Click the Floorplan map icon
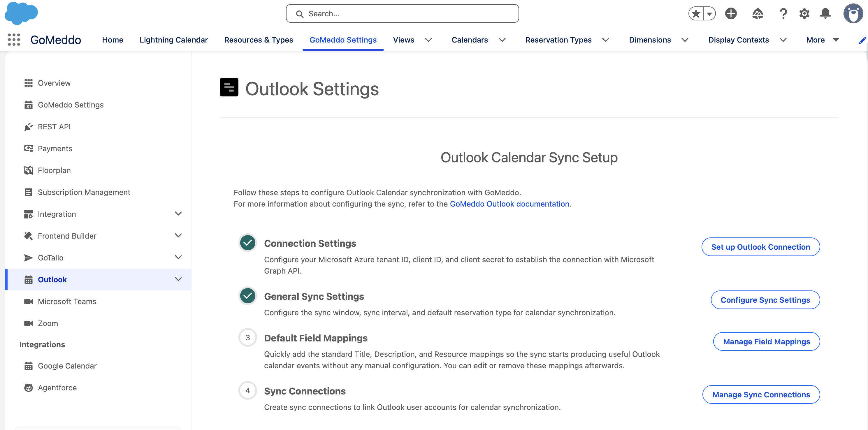This screenshot has width=868, height=430. click(28, 170)
